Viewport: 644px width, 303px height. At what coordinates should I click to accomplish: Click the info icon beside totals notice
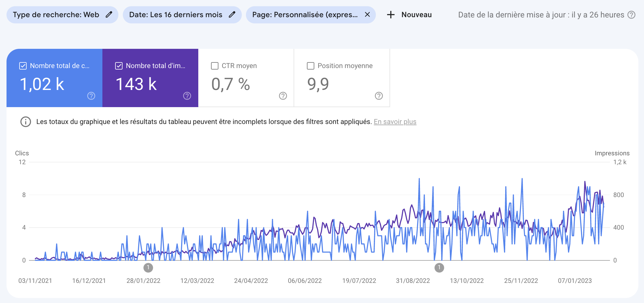(26, 122)
